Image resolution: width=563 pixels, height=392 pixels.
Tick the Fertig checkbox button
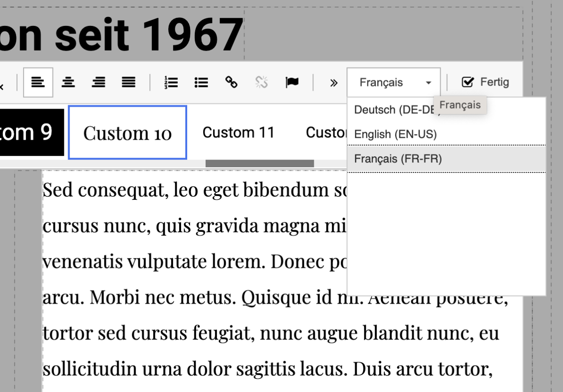click(485, 83)
